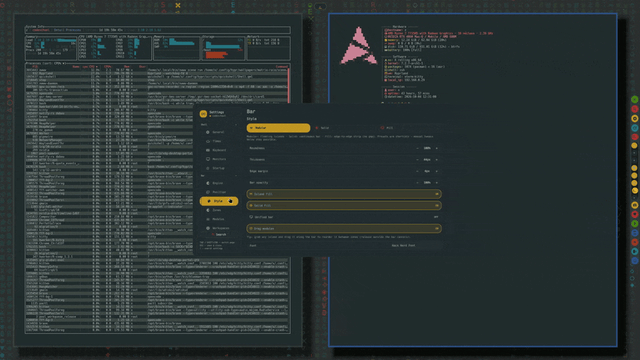Click the Thickness pixel value
Screen dimensions: 640x360
click(427, 160)
